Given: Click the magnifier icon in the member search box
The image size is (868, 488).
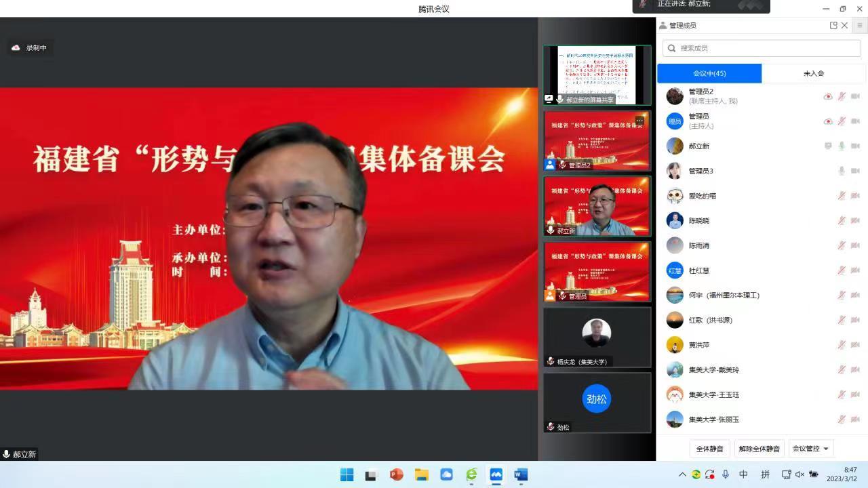Looking at the screenshot, I should point(673,49).
